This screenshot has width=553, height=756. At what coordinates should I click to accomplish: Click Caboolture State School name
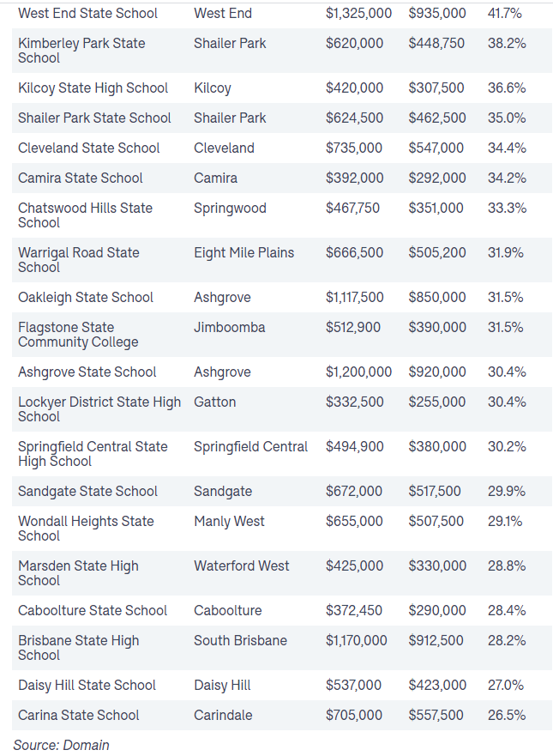point(93,610)
